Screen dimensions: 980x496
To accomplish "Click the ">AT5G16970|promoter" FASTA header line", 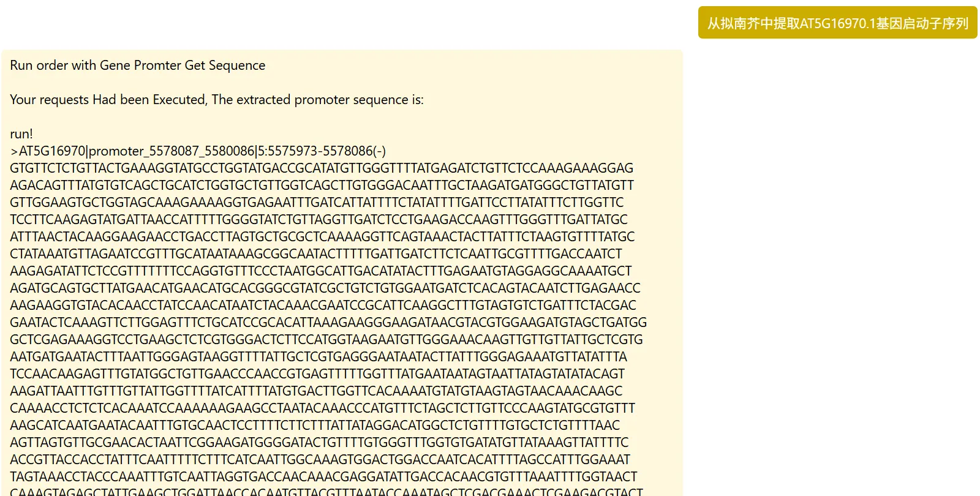I will 198,151.
